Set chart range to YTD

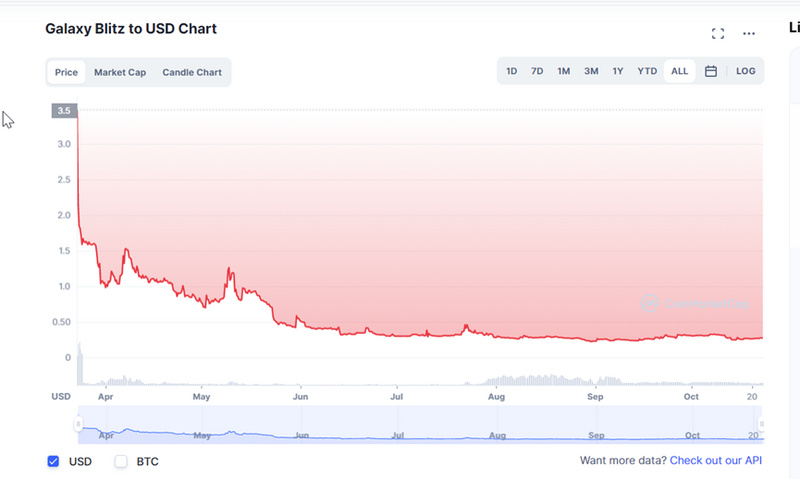click(647, 71)
